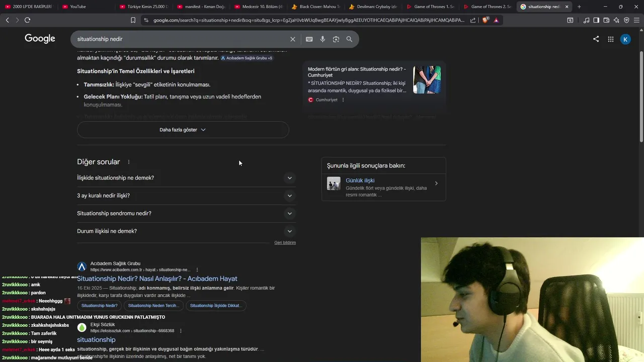Screen dimensions: 644x362
Task: Open 'Situationship Nedir? Nasıl Anlaşılır?' Acıbadem result
Action: 157,279
